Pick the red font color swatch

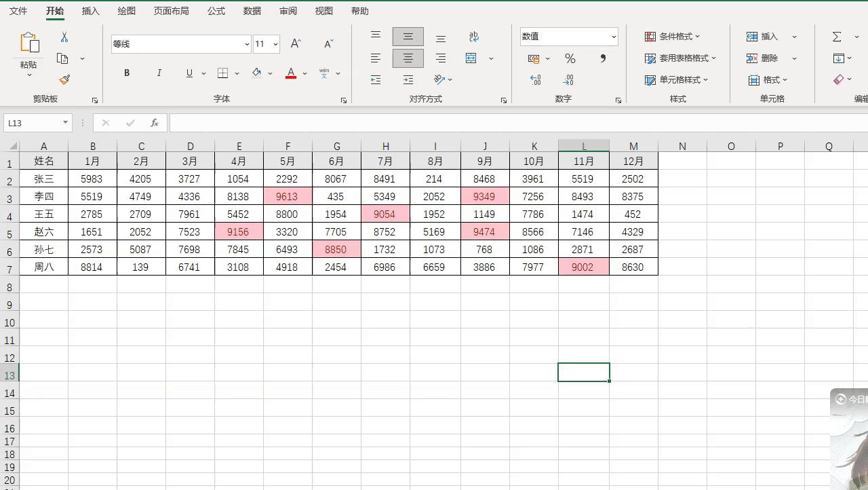tap(290, 77)
